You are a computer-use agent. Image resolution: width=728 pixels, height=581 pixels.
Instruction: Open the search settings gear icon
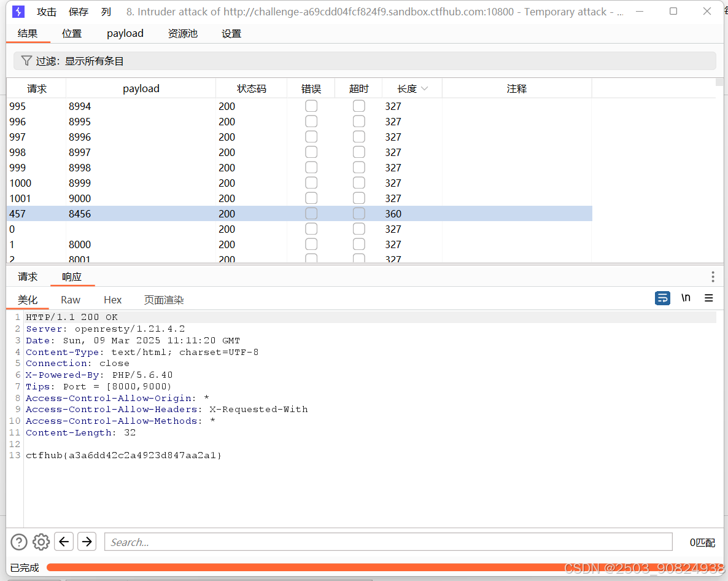tap(41, 542)
